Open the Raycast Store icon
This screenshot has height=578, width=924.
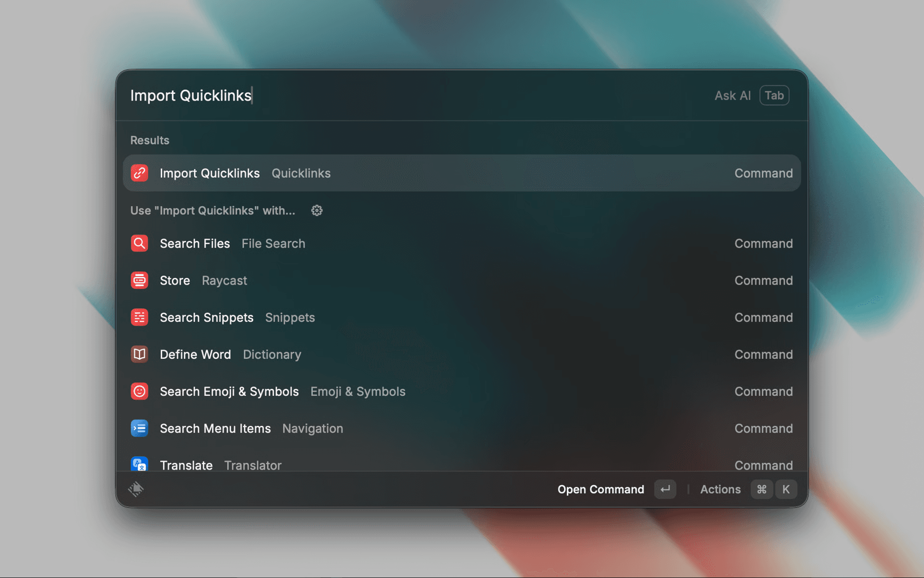[x=139, y=280]
